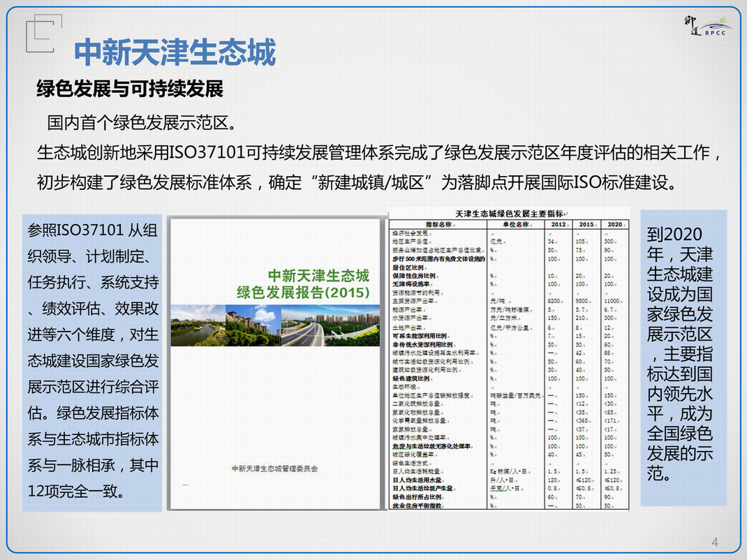Click the 日人均生活用水量 row label
The width and height of the screenshot is (747, 560).
[417, 480]
